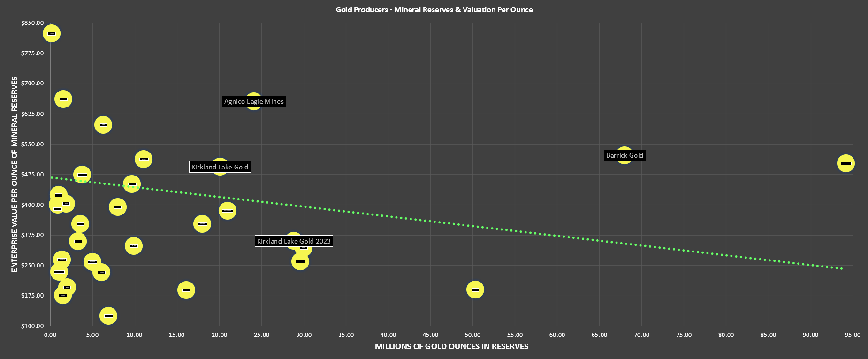Click the 20.00 x-axis tick label
Screen dimensions: 868x359
pyautogui.click(x=219, y=335)
